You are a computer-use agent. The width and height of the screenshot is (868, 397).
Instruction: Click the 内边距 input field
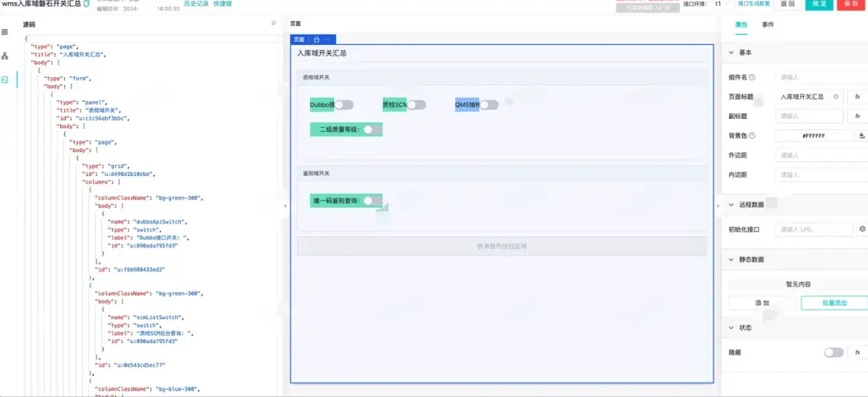pos(821,174)
